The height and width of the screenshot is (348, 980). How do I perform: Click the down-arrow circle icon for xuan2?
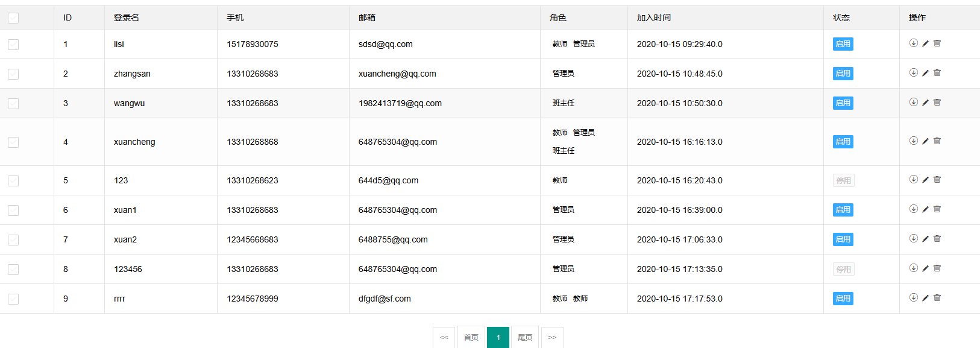[914, 238]
